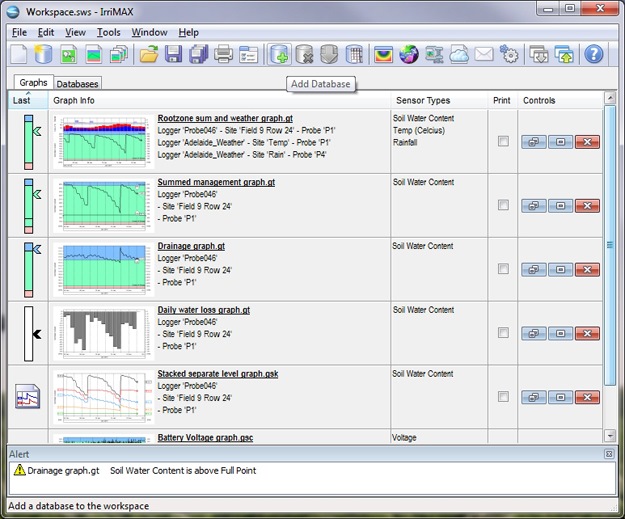Screen dimensions: 625x519
Task: Open the Help menu
Action: tap(189, 32)
